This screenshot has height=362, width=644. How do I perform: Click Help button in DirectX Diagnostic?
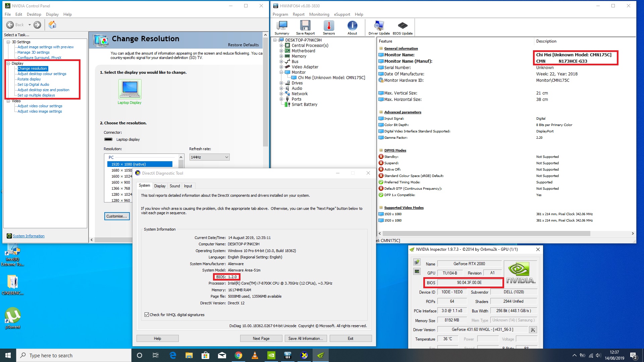tap(157, 339)
